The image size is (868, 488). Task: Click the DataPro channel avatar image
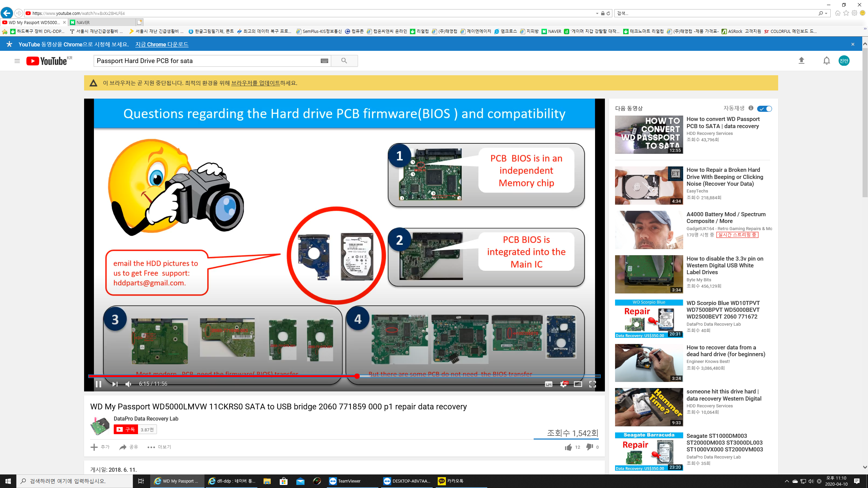[x=100, y=426]
